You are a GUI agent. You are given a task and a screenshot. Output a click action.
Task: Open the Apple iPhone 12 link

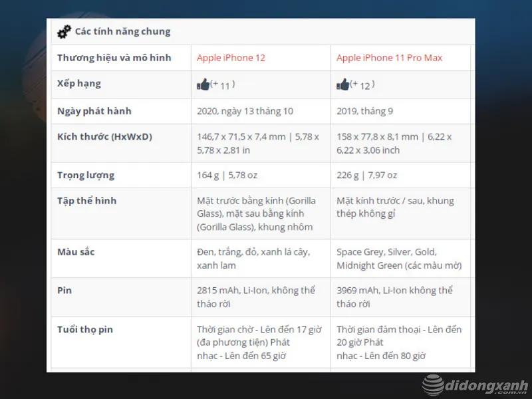point(231,58)
